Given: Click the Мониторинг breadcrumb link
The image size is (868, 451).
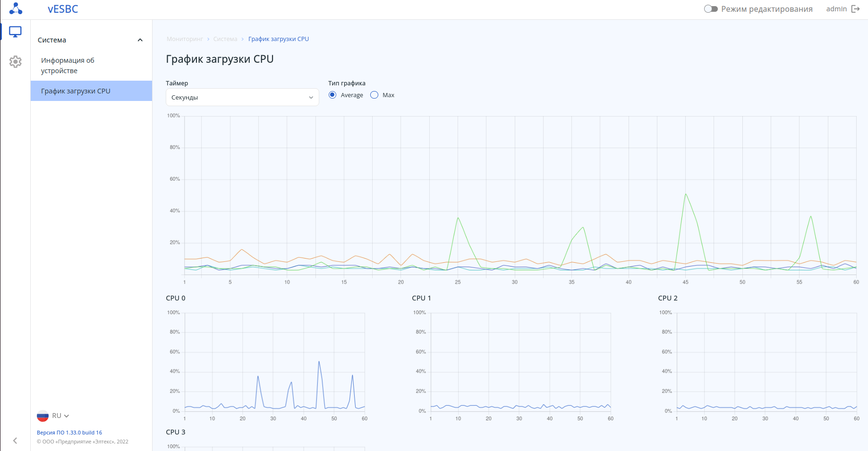Looking at the screenshot, I should pyautogui.click(x=185, y=39).
